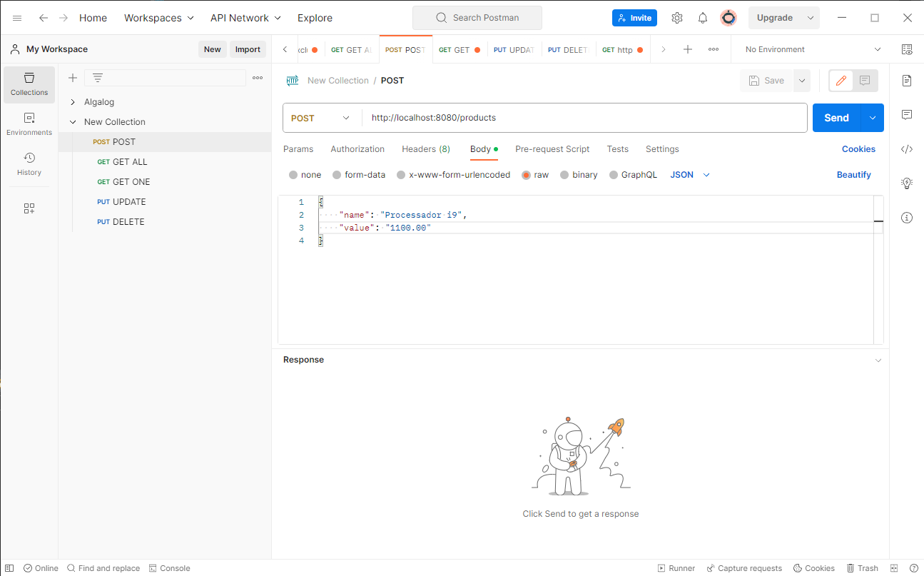Open the Runner from the status bar
Image resolution: width=924 pixels, height=576 pixels.
[676, 567]
